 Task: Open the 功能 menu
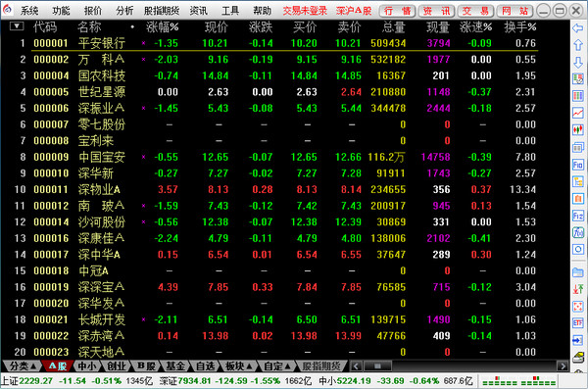point(61,11)
